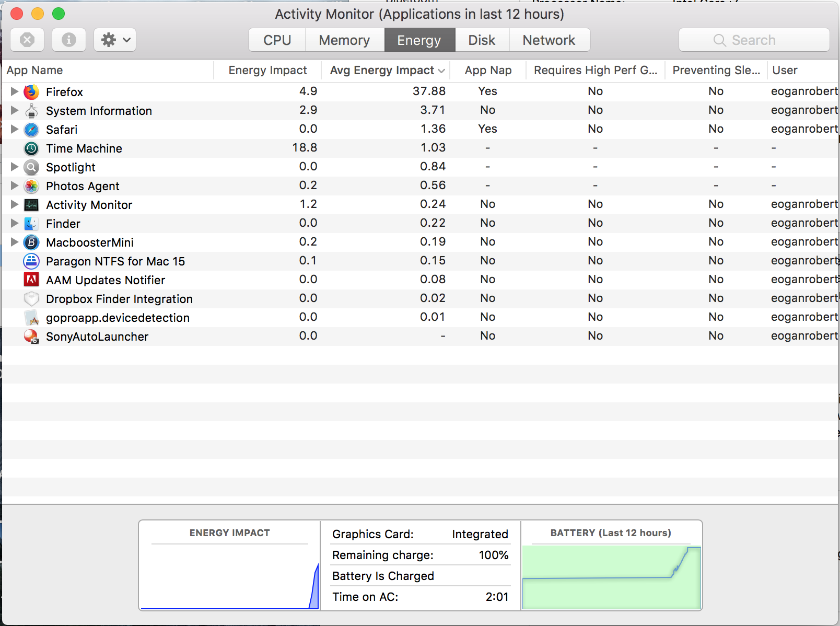Select the Dropbox Finder Integration row
This screenshot has width=840, height=626.
420,299
